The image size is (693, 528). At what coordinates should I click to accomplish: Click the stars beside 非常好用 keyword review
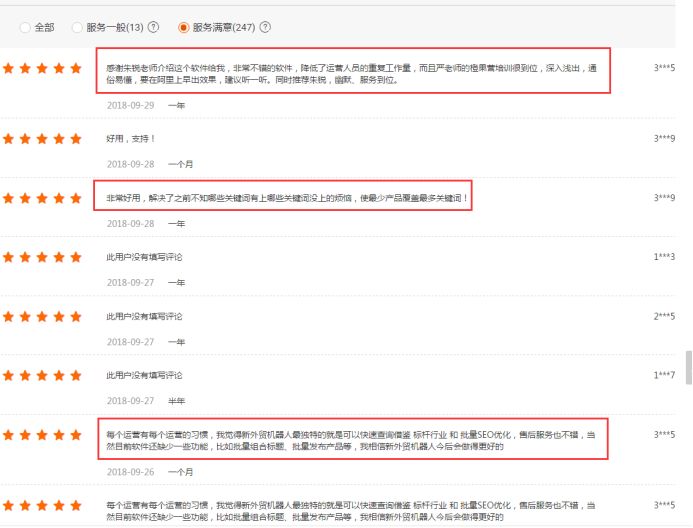[x=42, y=198]
